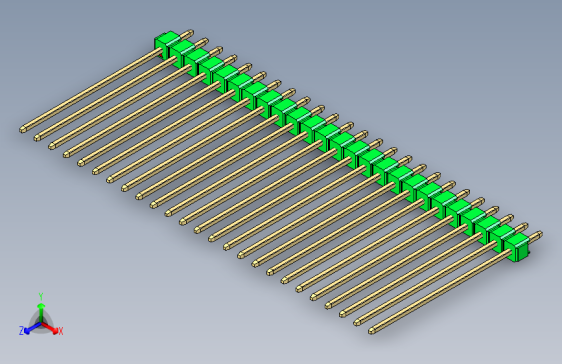Select the tip of the leftmost long gold pin
This screenshot has width=562, height=364.
[23, 129]
